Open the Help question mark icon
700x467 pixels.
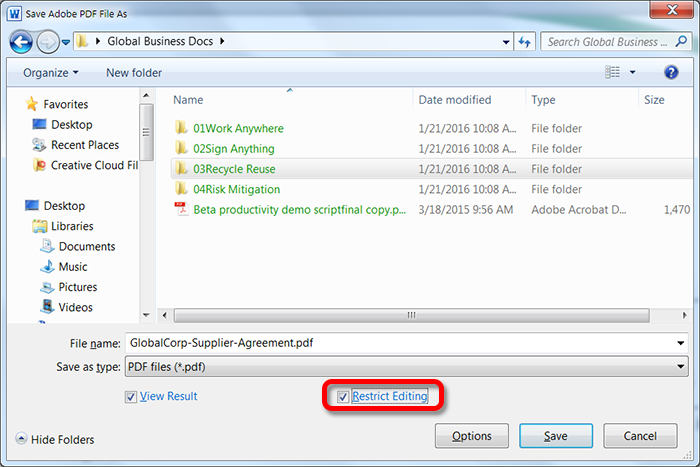[x=671, y=73]
